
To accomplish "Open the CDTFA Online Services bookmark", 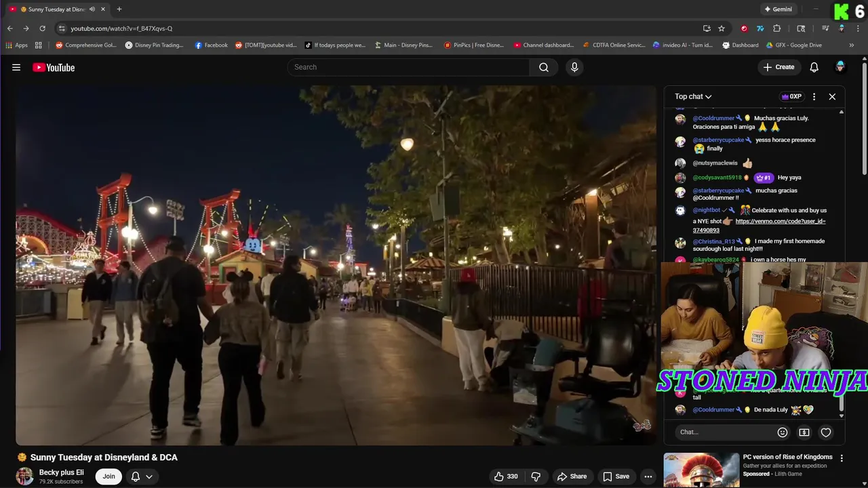I will click(x=614, y=45).
